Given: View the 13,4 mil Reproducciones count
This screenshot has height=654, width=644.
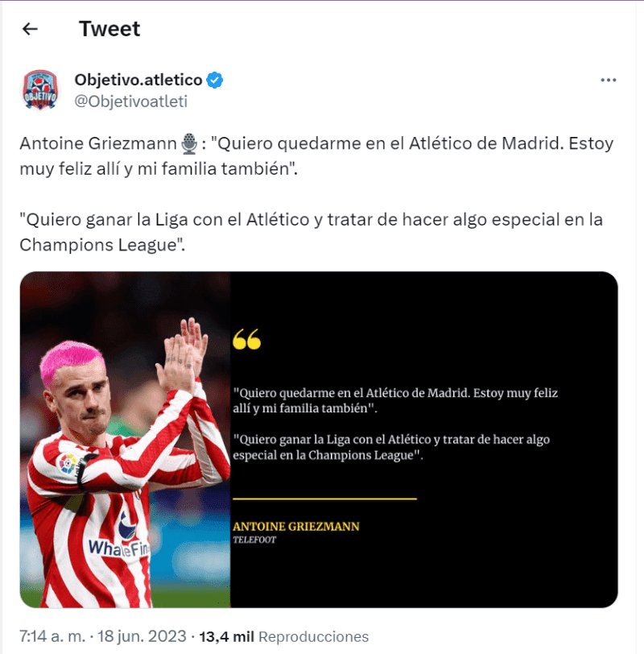Looking at the screenshot, I should coord(284,636).
